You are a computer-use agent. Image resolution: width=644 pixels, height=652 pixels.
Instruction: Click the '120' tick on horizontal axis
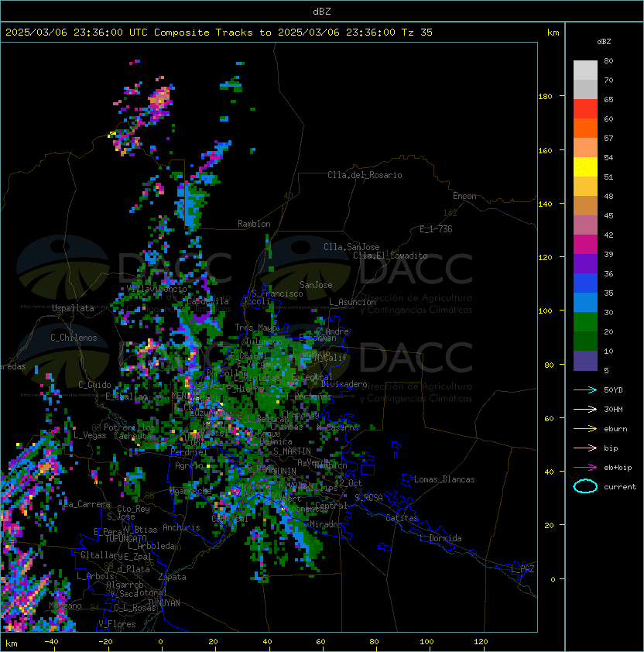[481, 642]
